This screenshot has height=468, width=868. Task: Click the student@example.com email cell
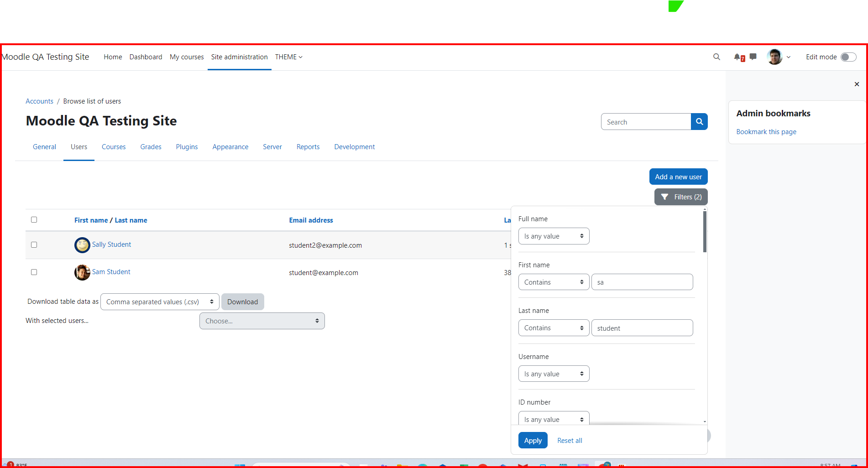pos(324,273)
